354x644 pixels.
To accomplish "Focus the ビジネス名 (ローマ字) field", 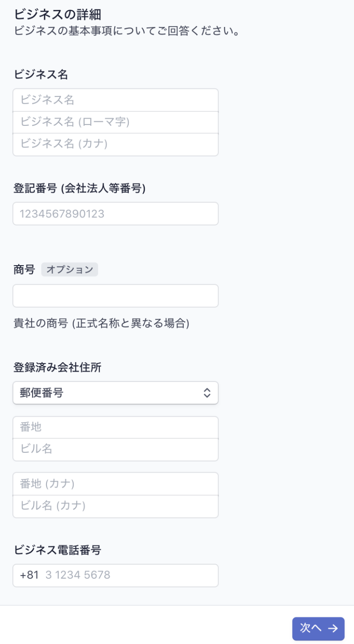I will 116,122.
